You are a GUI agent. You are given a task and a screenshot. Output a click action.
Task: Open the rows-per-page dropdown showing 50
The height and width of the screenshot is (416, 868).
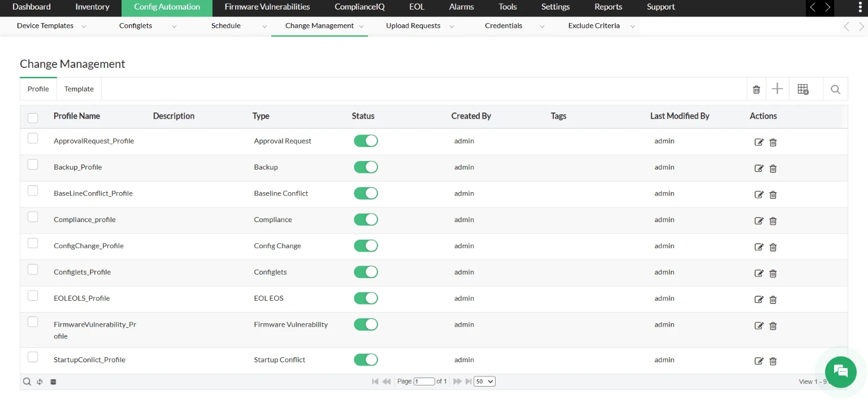[484, 382]
